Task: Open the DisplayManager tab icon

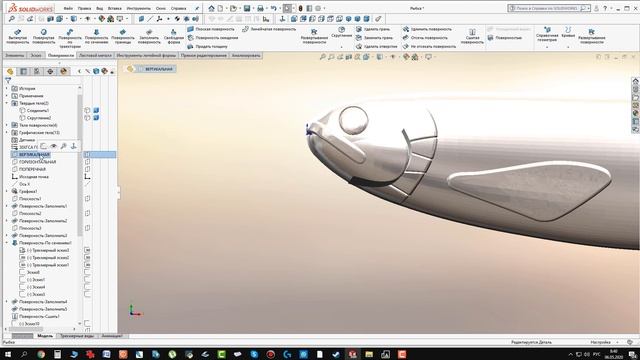Action: (x=63, y=71)
